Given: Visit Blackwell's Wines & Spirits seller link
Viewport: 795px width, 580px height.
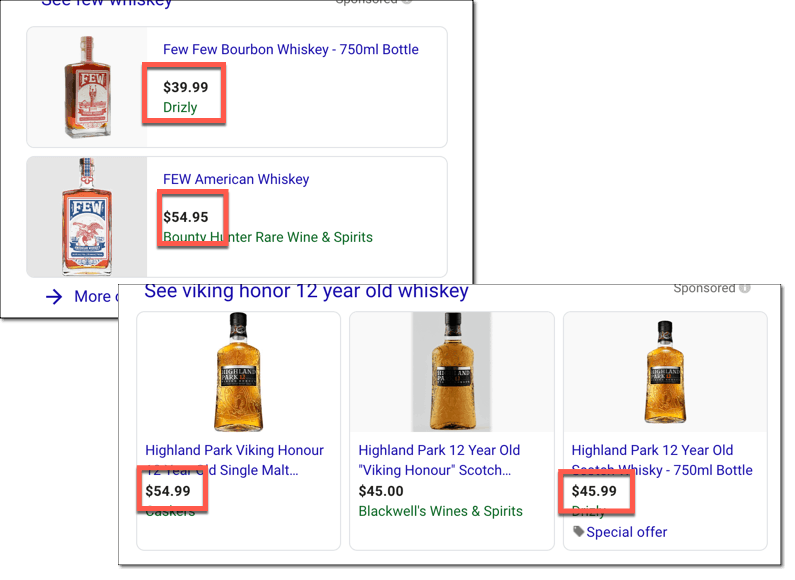Looking at the screenshot, I should (x=441, y=511).
